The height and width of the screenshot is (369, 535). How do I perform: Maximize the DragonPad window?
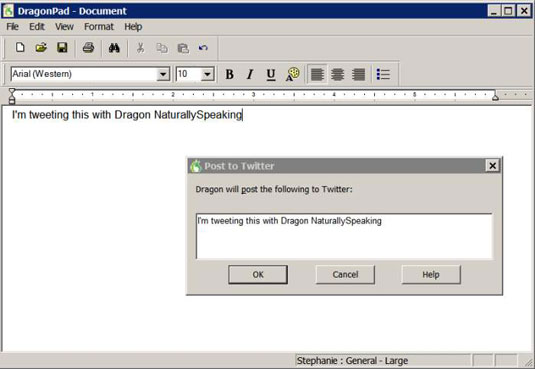(x=508, y=11)
